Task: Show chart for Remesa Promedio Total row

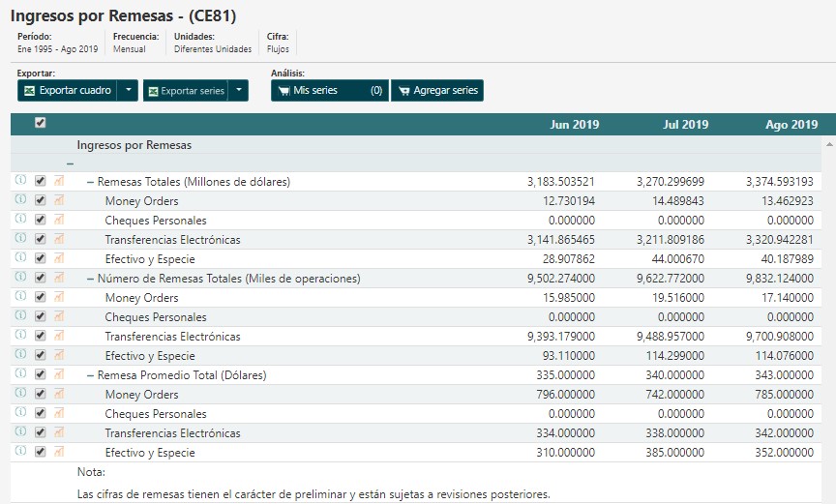Action: pos(58,374)
